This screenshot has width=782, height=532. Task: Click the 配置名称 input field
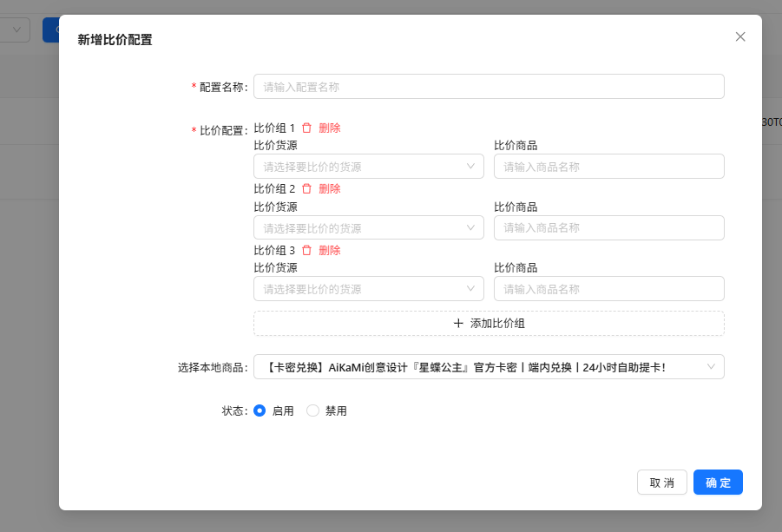489,87
